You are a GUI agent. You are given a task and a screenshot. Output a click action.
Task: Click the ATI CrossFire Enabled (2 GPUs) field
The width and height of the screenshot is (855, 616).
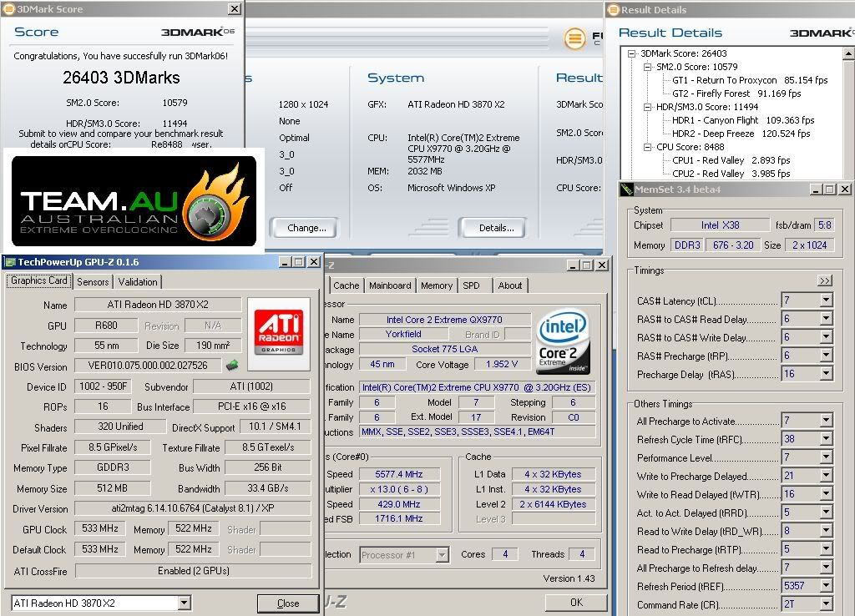pyautogui.click(x=193, y=571)
